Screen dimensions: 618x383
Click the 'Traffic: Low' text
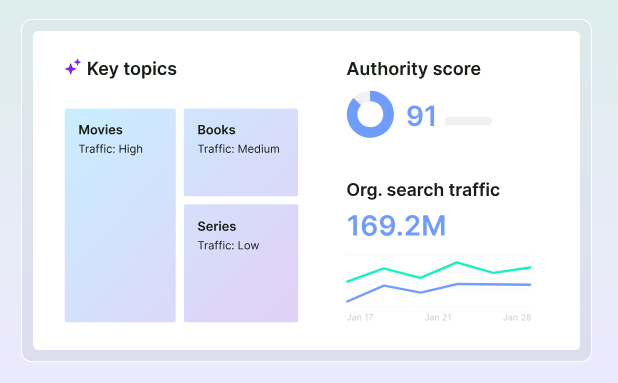pyautogui.click(x=228, y=245)
